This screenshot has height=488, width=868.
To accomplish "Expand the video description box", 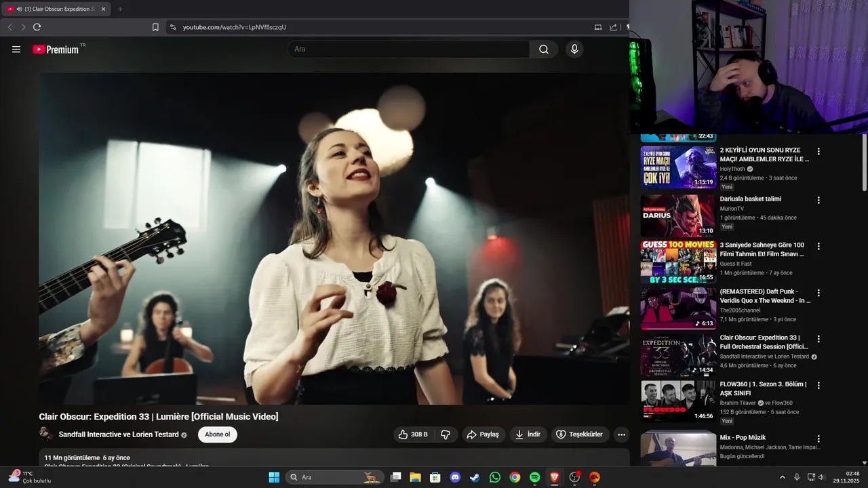I will coord(334,457).
